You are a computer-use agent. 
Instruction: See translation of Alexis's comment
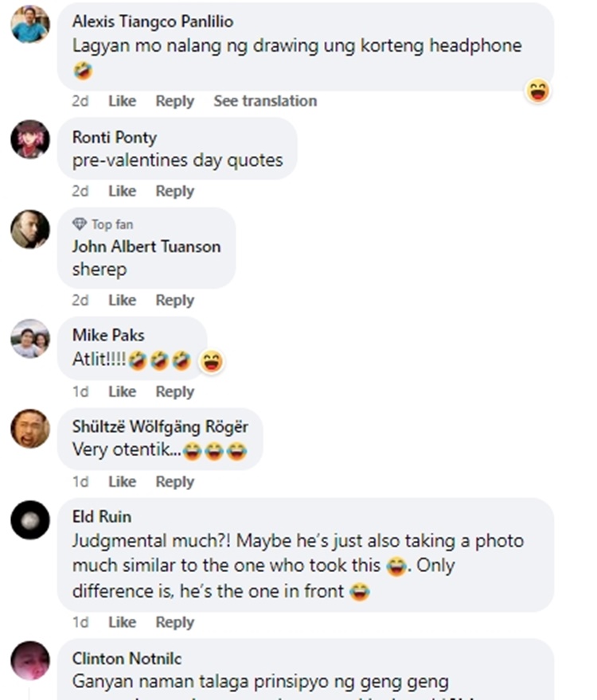coord(265,101)
